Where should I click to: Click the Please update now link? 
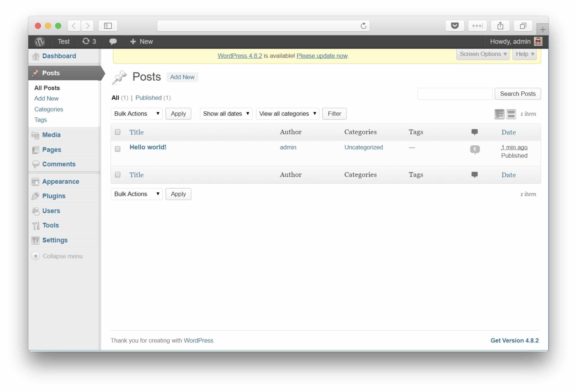click(x=322, y=56)
